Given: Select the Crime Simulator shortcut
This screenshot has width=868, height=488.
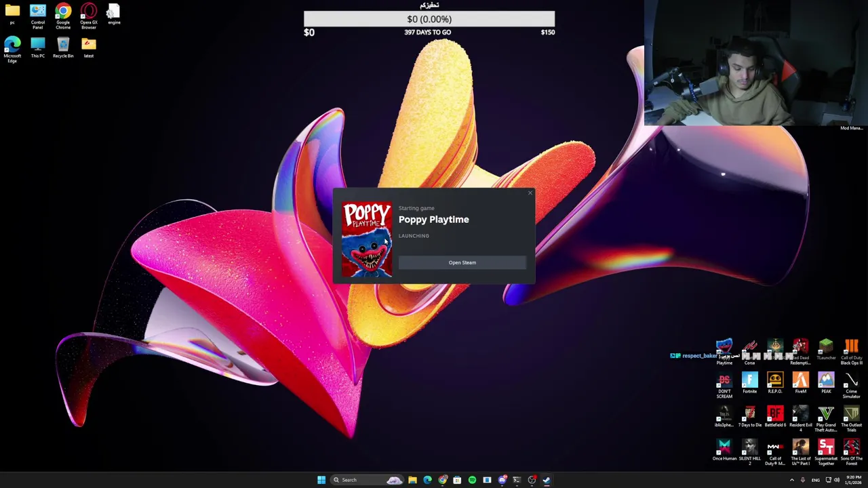Looking at the screenshot, I should (x=851, y=386).
